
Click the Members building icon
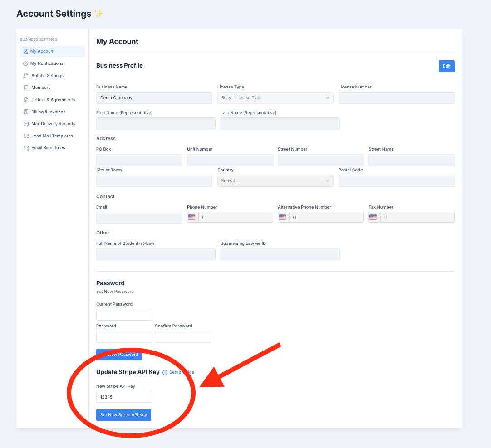pyautogui.click(x=26, y=88)
